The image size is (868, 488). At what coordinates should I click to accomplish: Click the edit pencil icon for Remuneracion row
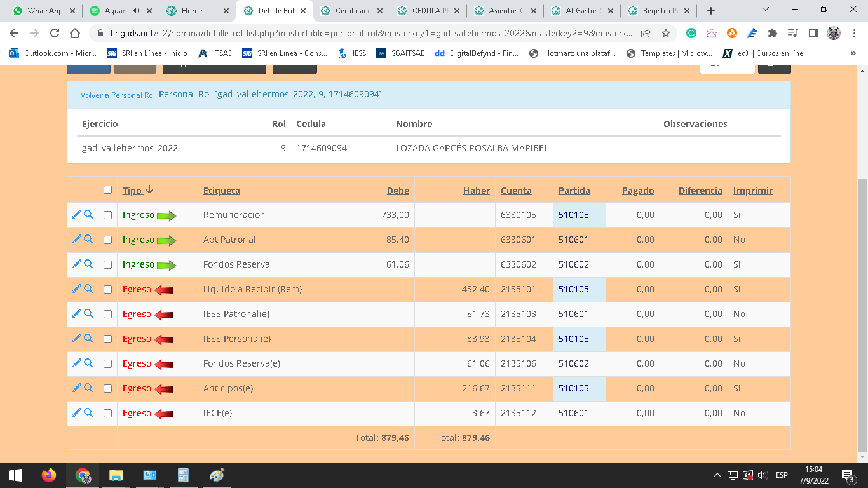click(x=77, y=215)
